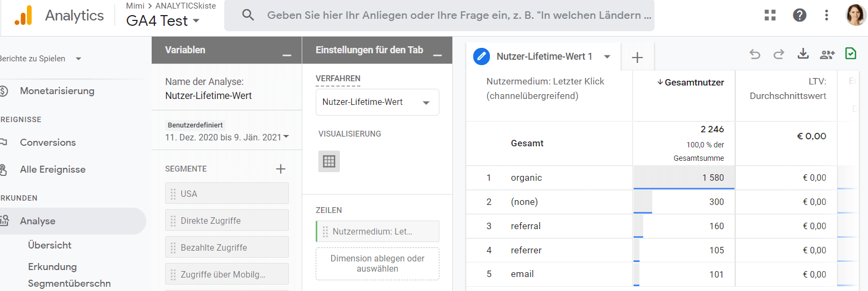Share analysis using the add-people icon
Viewport: 868px width, 291px height.
tap(827, 54)
